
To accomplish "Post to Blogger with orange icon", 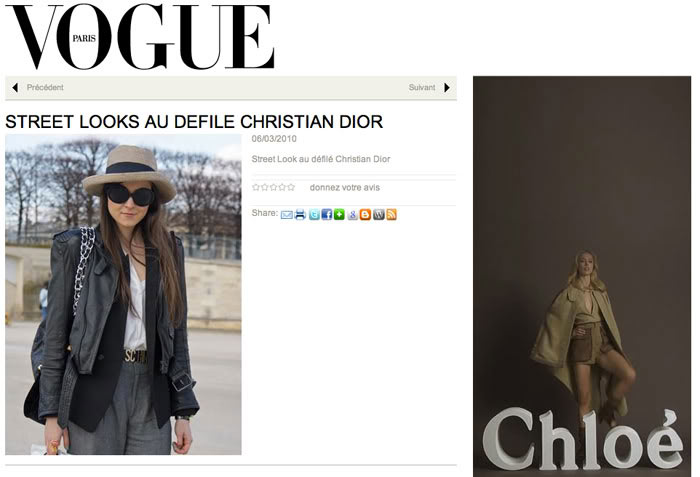I will pyautogui.click(x=365, y=214).
